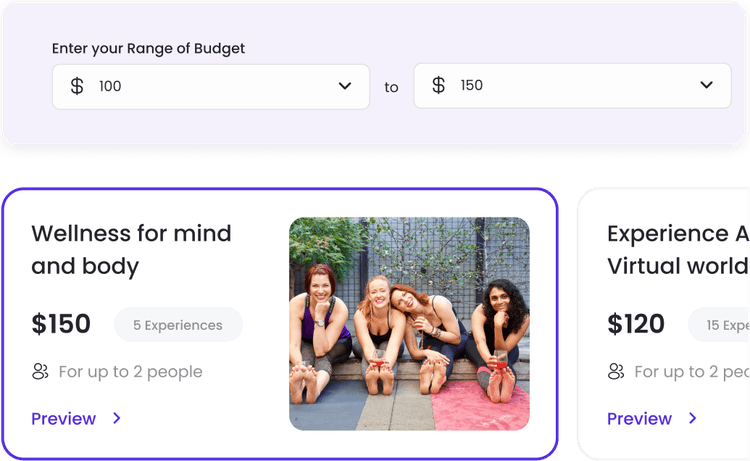The image size is (750, 461).
Task: Open the maximum budget dropdown showing 150
Action: tap(573, 86)
